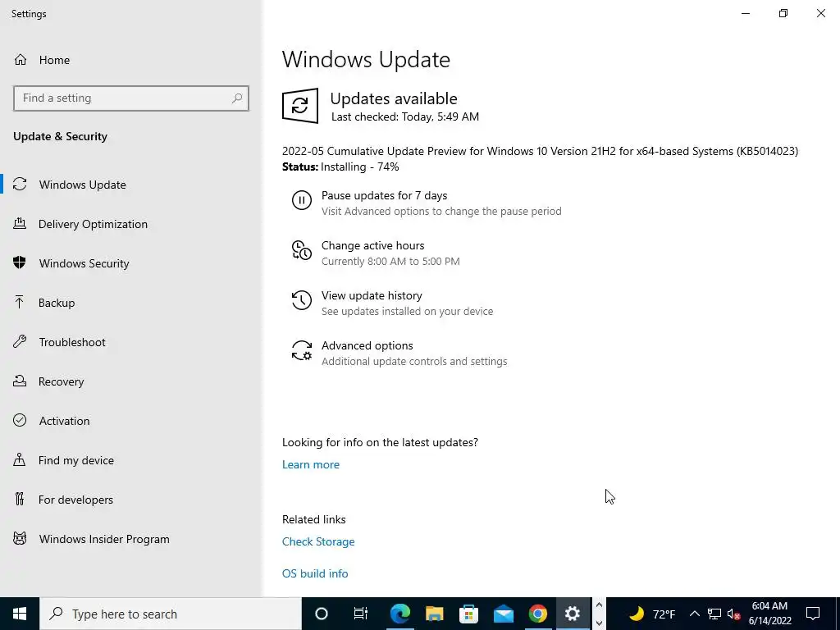
Task: Click the muted volume icon in tray
Action: [x=734, y=614]
